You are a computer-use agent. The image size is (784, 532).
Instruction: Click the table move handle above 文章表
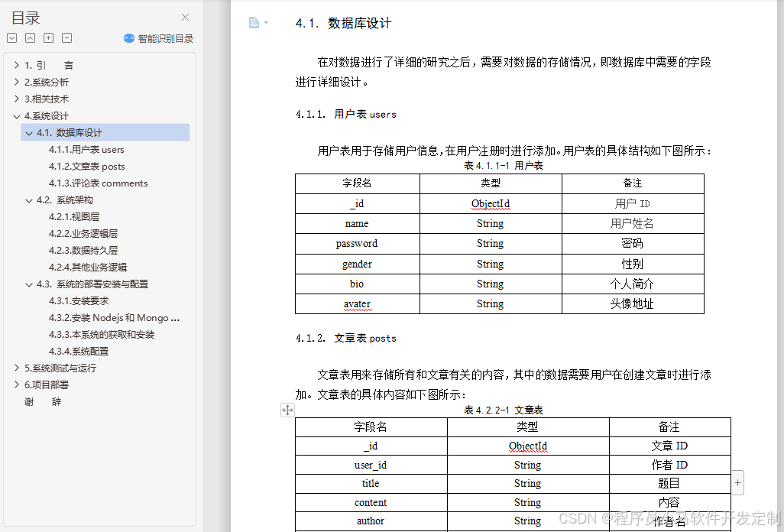[x=287, y=410]
